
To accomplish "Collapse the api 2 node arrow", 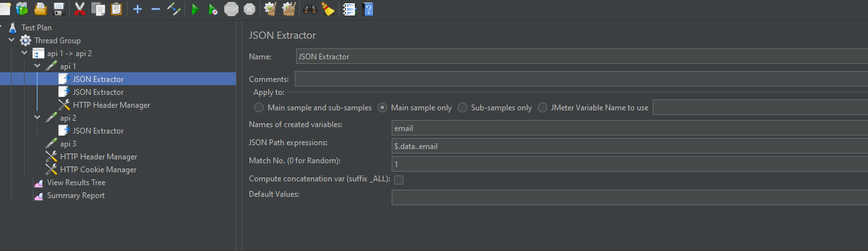I will pyautogui.click(x=37, y=118).
